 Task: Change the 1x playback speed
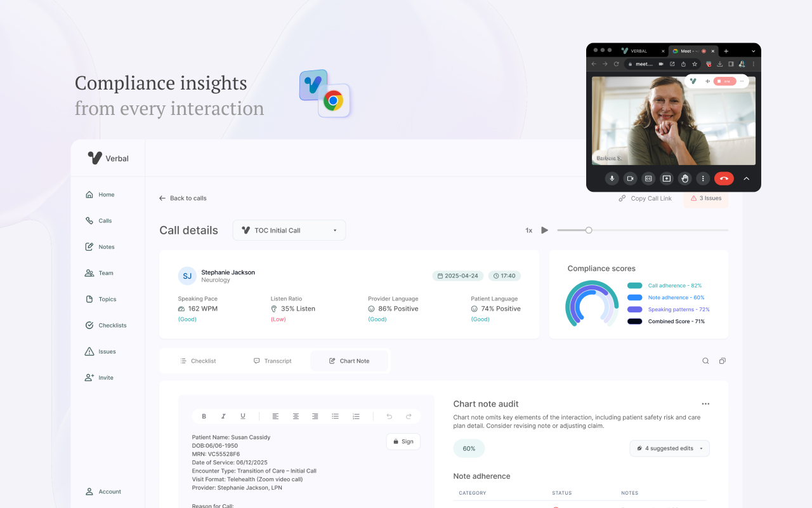pos(528,231)
